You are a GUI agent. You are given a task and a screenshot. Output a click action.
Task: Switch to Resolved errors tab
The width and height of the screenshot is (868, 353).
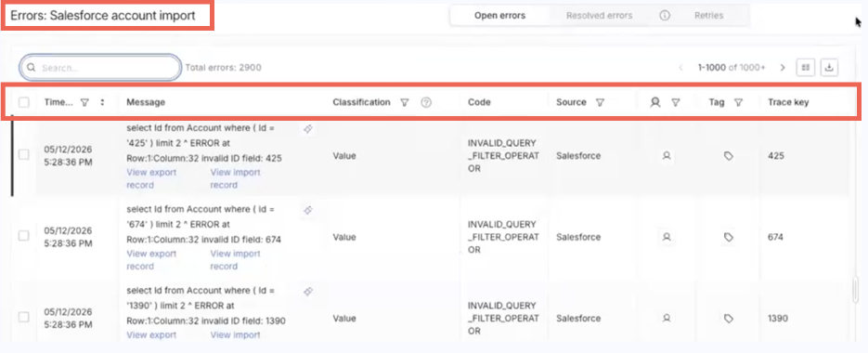(599, 16)
